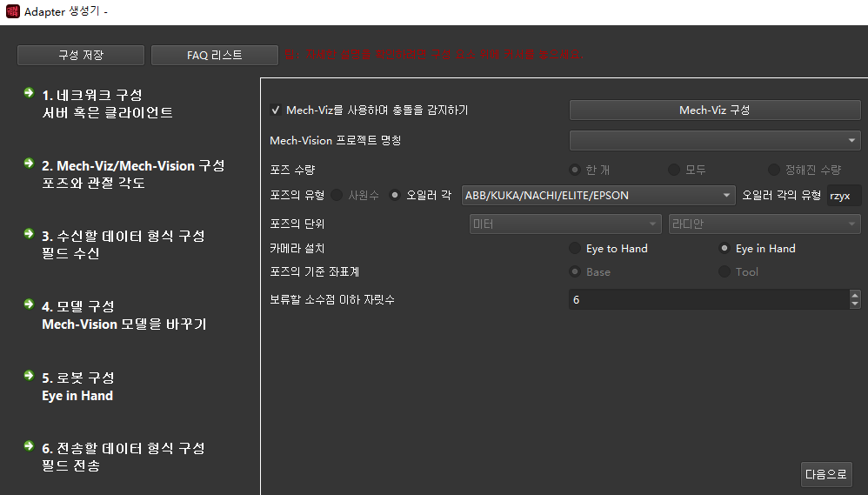Click green arrow icon beside Mech-Viz/Mech-Vision 구성
Screen dimensions: 868x495
tap(30, 163)
